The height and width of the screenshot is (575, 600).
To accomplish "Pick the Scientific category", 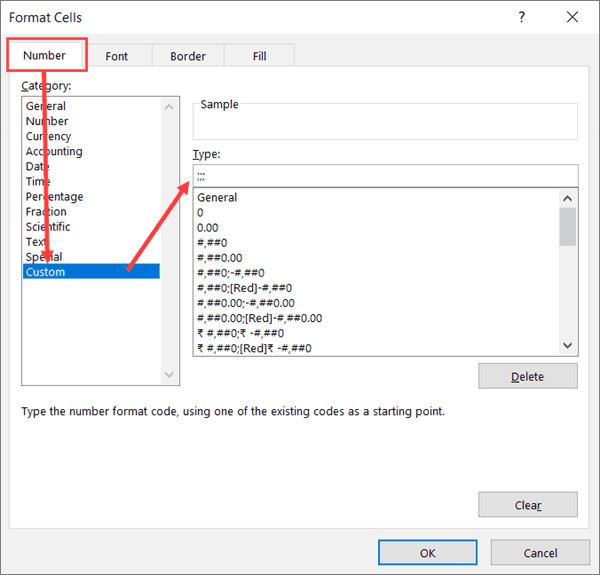I will click(48, 227).
